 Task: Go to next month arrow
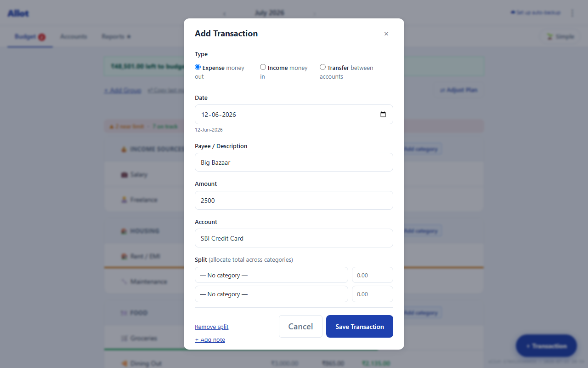click(x=314, y=13)
